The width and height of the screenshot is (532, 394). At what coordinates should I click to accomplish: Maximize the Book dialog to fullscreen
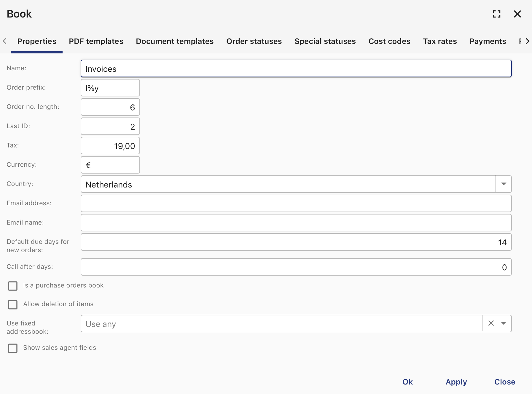coord(497,14)
